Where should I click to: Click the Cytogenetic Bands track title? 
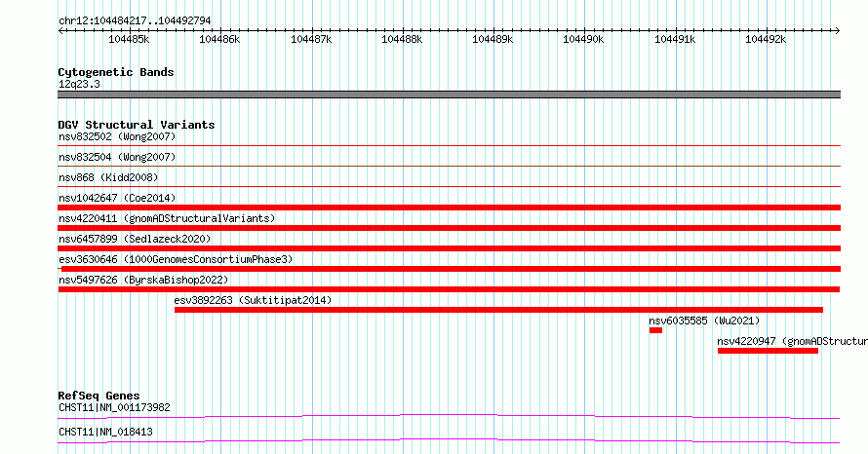coord(116,72)
